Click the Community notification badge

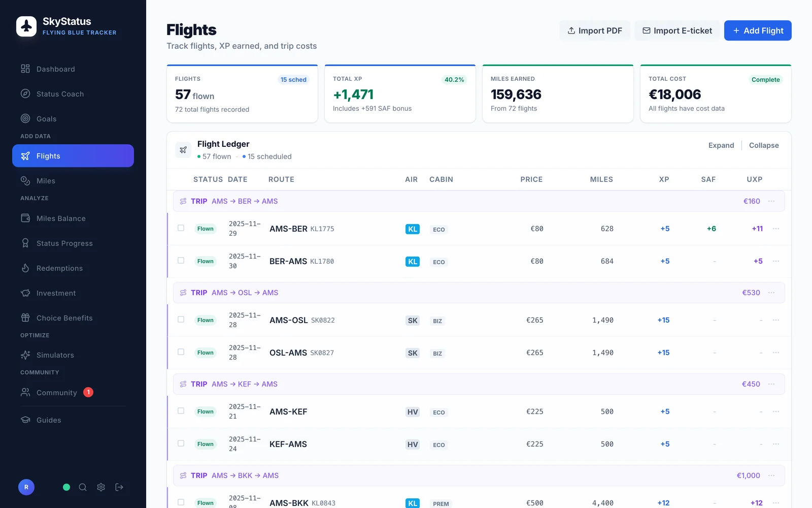click(88, 392)
